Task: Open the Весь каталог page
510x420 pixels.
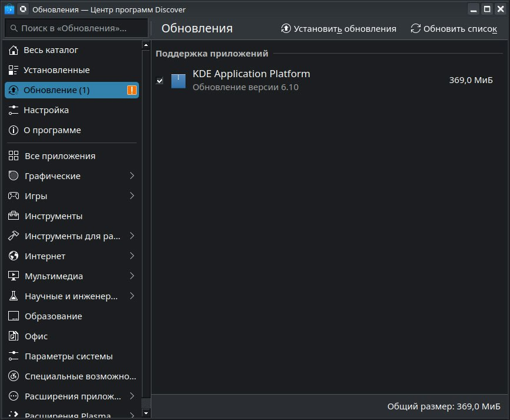Action: 72,50
